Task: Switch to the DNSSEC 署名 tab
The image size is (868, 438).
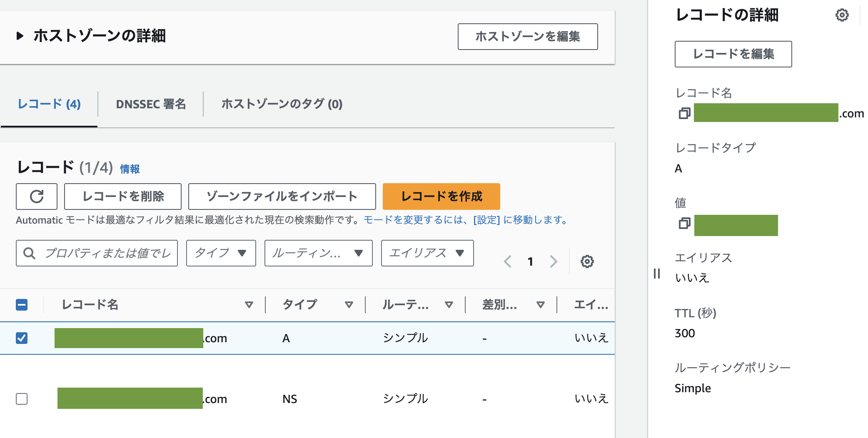Action: (150, 104)
